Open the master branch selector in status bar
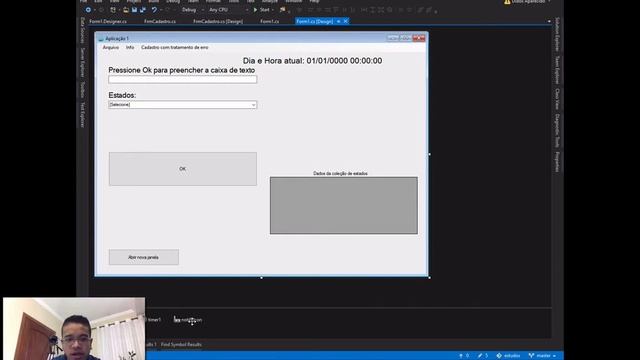Viewport: 640px width, 360px height. coord(542,356)
